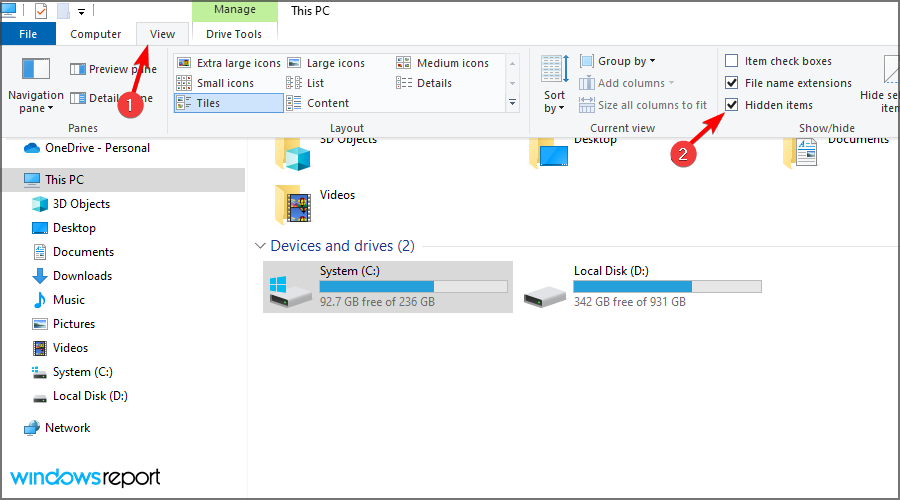This screenshot has height=500, width=900.
Task: Open Local Disk (D:) in the sidebar
Action: click(x=80, y=396)
